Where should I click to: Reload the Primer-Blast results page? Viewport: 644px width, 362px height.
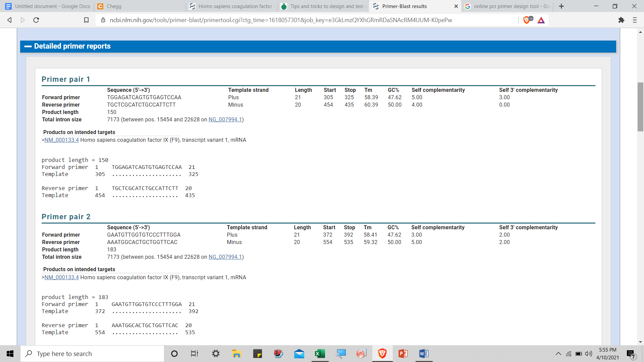36,20
